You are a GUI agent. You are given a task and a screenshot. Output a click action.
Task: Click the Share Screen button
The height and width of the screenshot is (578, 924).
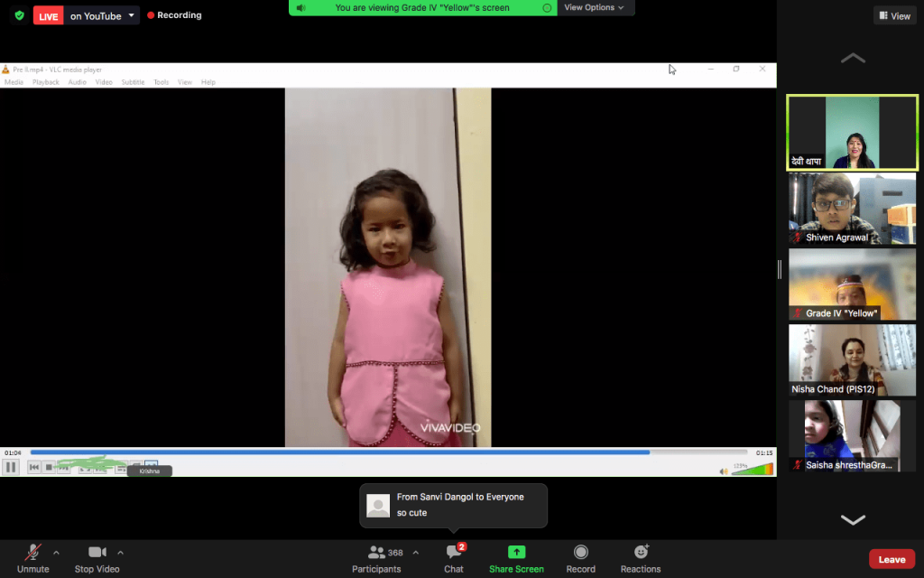point(516,557)
